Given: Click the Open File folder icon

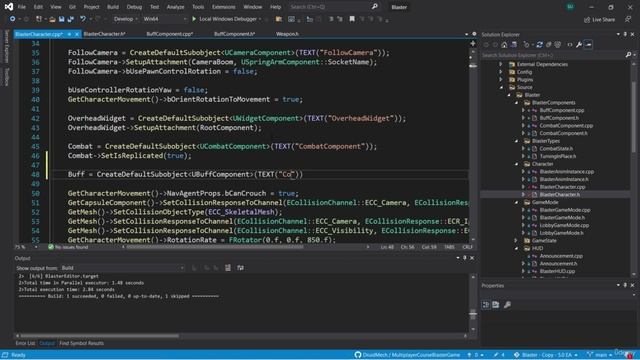Looking at the screenshot, I should (x=52, y=19).
